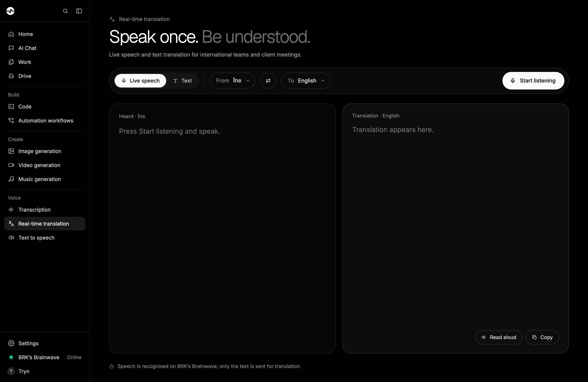This screenshot has width=588, height=382.
Task: Open Home in sidebar
Action: (45, 34)
